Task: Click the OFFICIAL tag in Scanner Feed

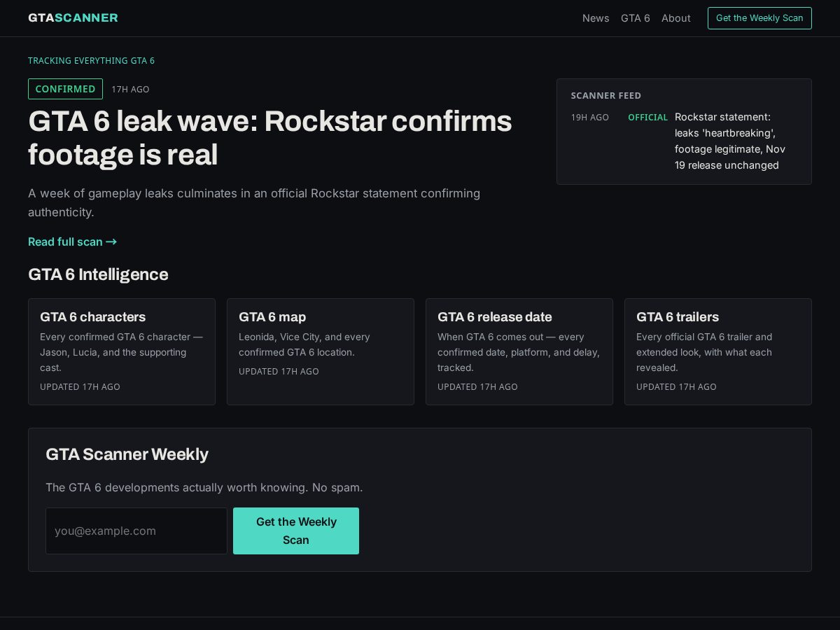Action: click(x=648, y=118)
